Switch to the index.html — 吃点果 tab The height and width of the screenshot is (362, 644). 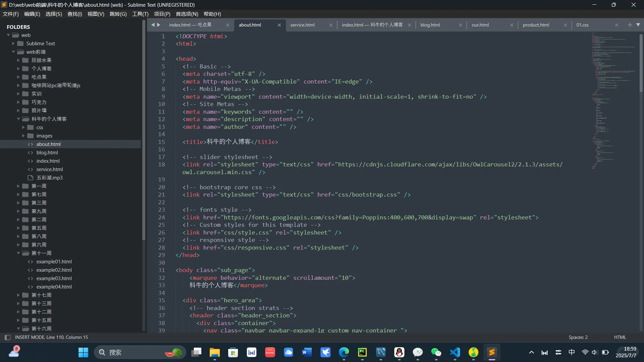[x=190, y=25]
